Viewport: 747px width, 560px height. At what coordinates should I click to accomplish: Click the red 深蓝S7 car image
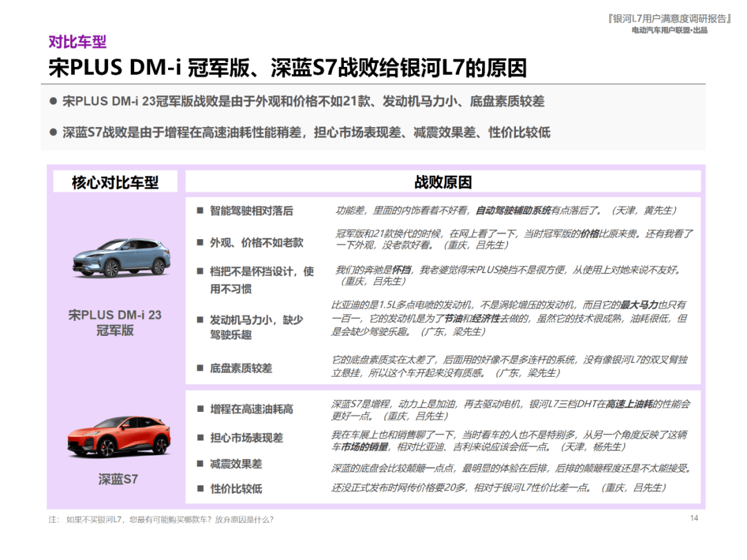coord(119,436)
